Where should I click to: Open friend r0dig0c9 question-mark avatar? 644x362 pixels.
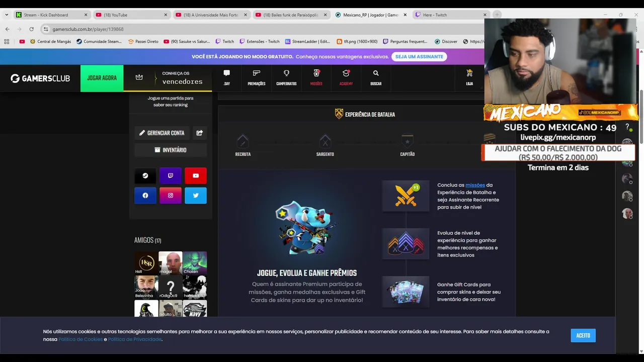point(171,287)
